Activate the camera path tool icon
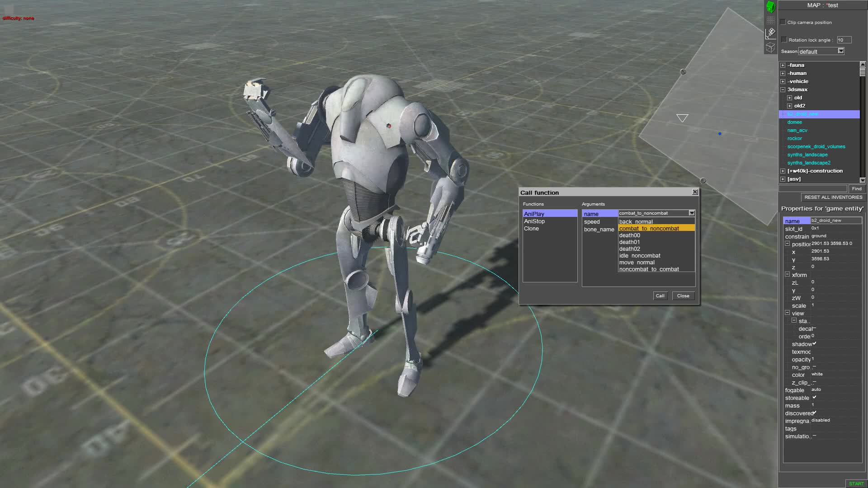868x488 pixels. pyautogui.click(x=770, y=33)
